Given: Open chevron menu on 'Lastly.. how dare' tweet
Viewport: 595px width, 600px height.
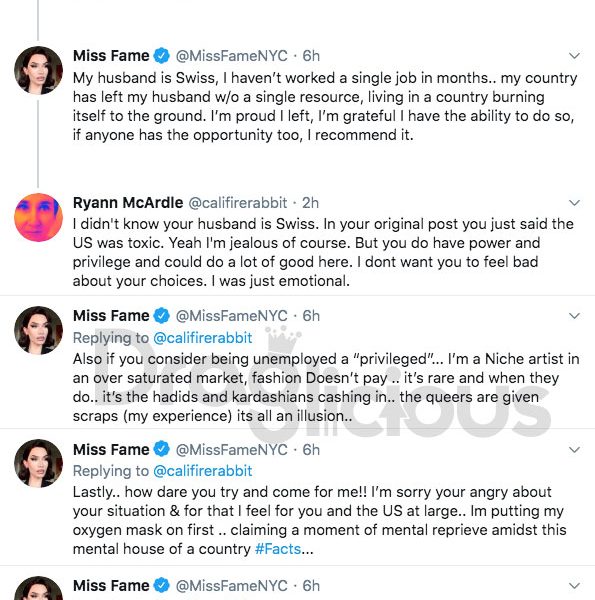Looking at the screenshot, I should point(574,450).
